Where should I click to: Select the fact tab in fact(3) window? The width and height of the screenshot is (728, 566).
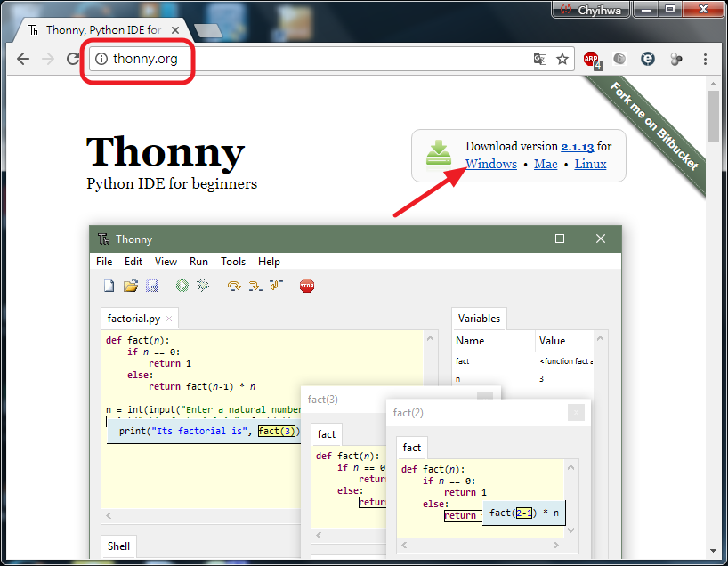(326, 434)
